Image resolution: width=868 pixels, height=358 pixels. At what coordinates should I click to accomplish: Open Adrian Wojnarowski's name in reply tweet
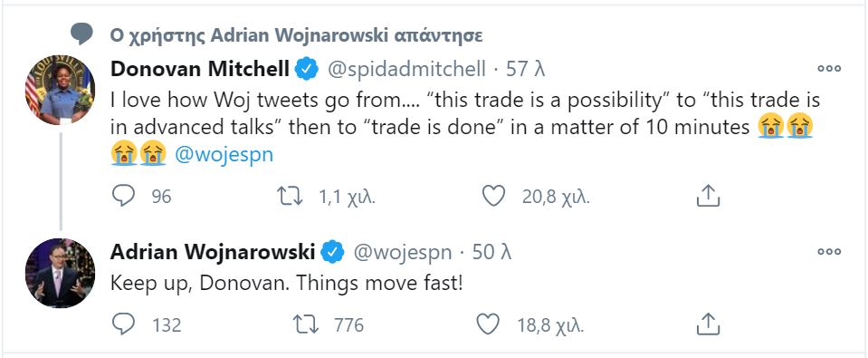click(213, 252)
